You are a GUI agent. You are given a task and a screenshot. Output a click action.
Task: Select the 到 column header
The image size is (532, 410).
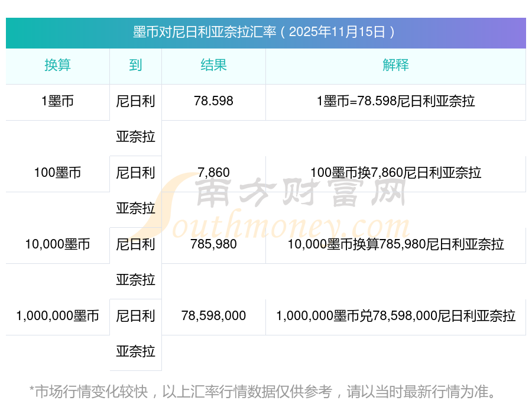pyautogui.click(x=135, y=65)
